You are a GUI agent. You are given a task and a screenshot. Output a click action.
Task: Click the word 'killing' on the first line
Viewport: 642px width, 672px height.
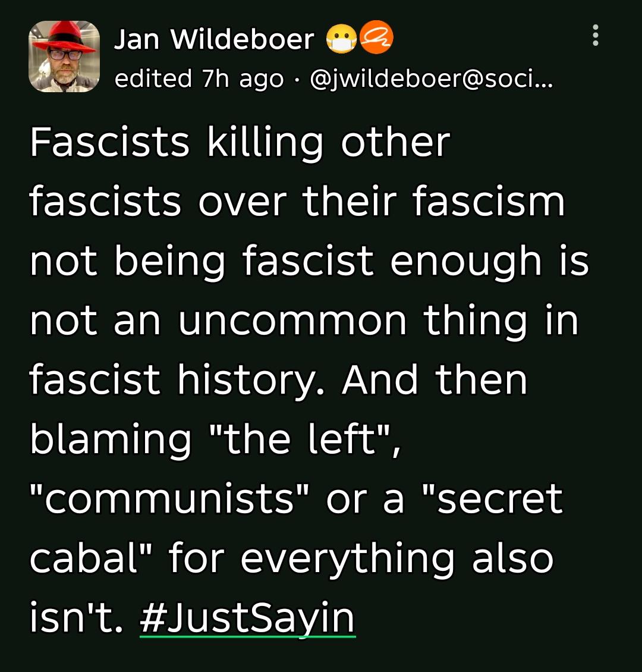[265, 144]
